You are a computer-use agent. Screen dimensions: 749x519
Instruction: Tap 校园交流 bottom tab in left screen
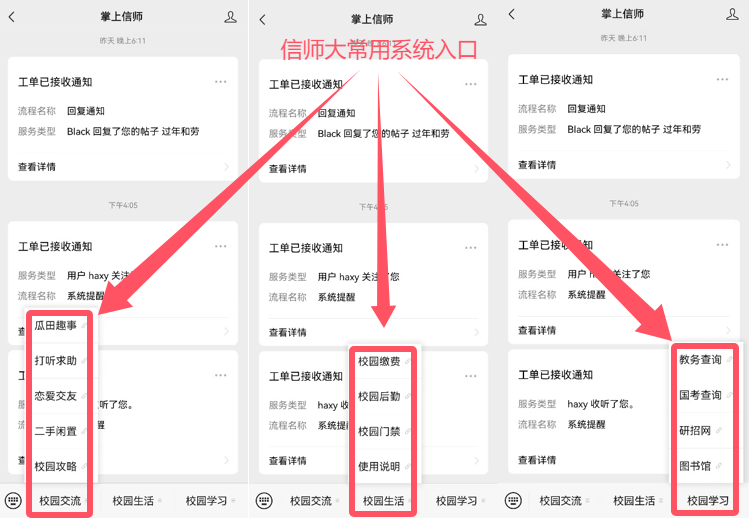[x=61, y=501]
